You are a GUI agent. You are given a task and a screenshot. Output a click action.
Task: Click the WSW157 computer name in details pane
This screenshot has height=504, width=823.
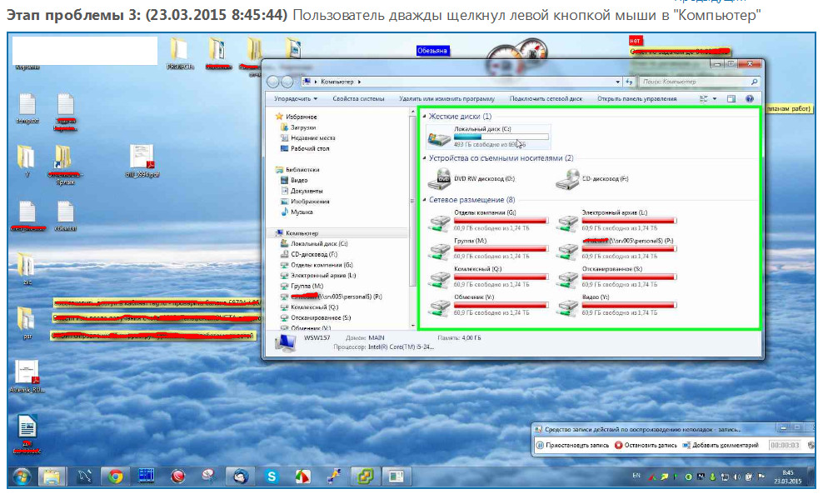317,337
